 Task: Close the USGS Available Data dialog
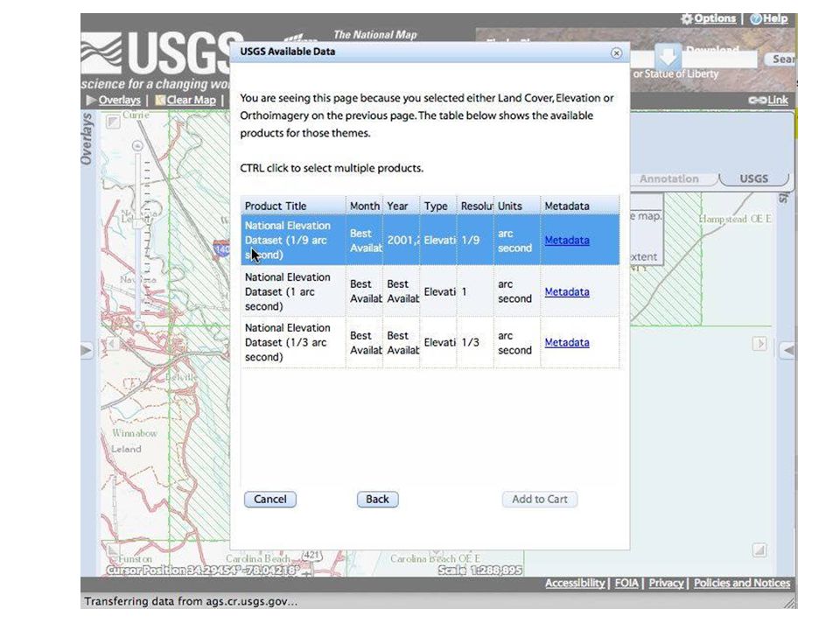[616, 53]
